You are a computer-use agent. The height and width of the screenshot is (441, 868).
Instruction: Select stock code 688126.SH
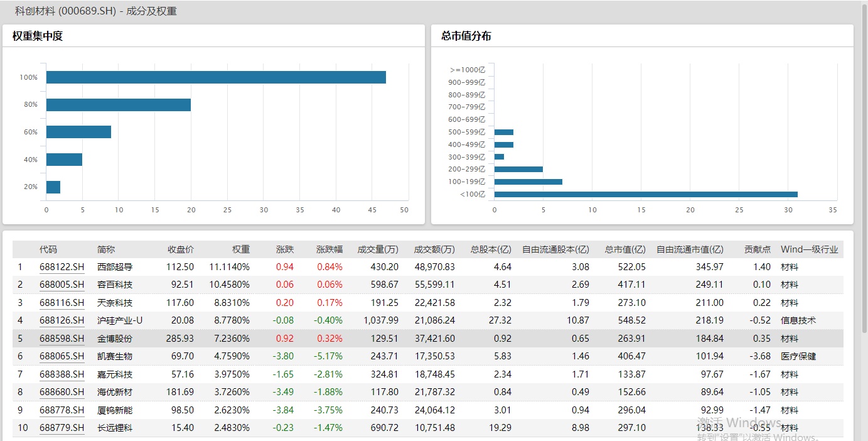pos(62,320)
